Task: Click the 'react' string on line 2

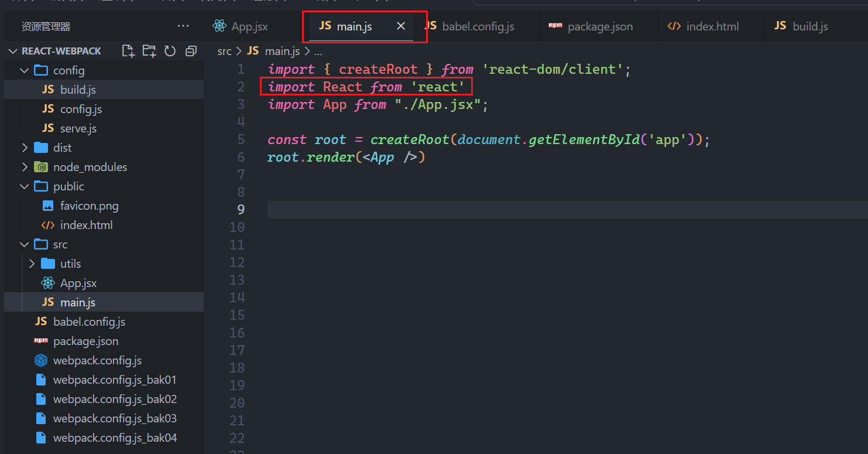Action: pos(438,87)
